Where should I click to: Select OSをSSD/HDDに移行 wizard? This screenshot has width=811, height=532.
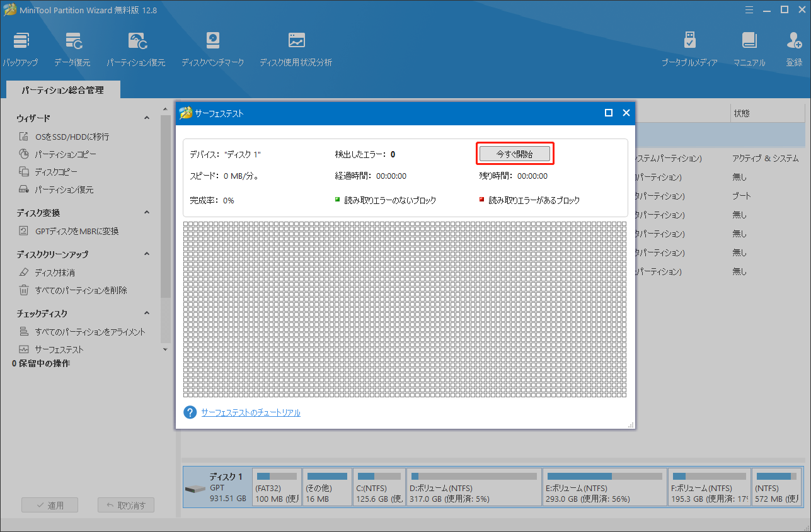click(64, 137)
